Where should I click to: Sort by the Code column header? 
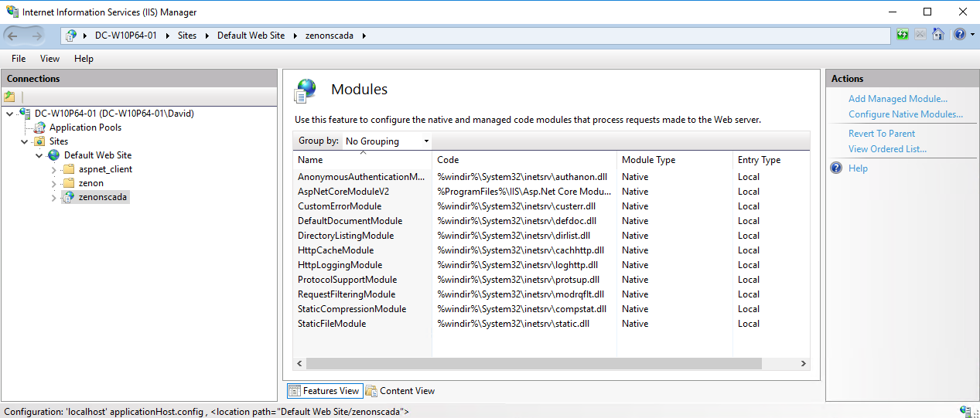coord(525,160)
